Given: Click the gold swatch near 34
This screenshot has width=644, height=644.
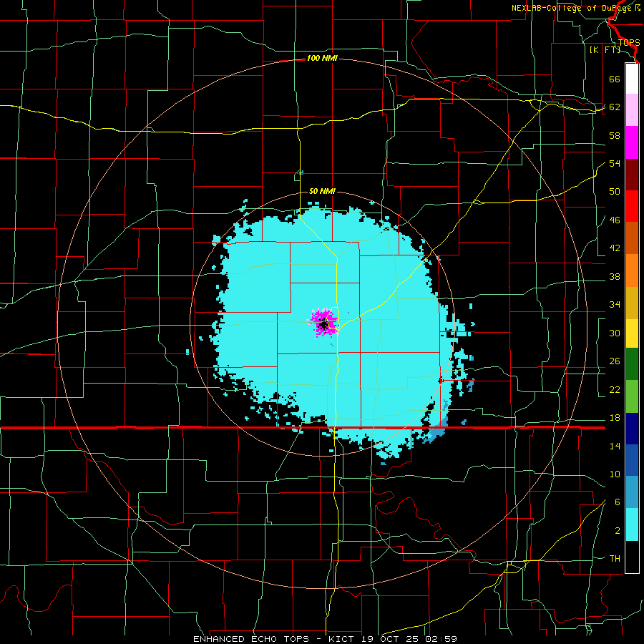Looking at the screenshot, I should point(632,303).
